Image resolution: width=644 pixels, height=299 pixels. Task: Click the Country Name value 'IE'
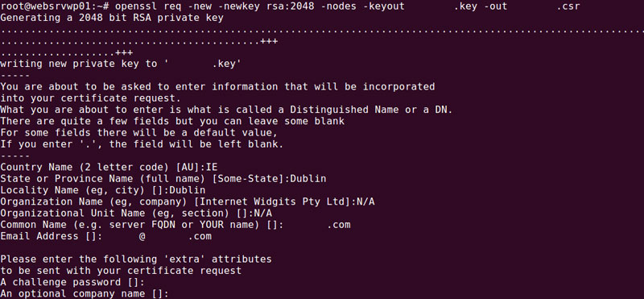pos(212,168)
